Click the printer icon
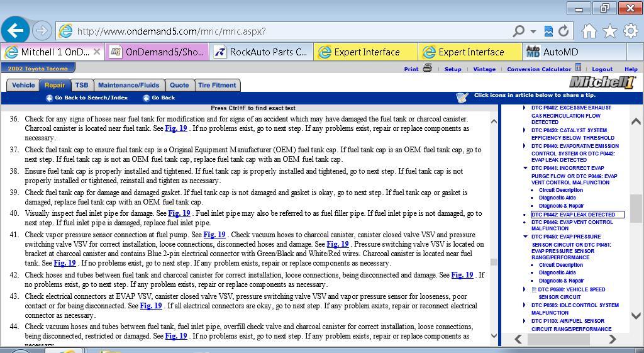The height and width of the screenshot is (353, 644). [428, 68]
